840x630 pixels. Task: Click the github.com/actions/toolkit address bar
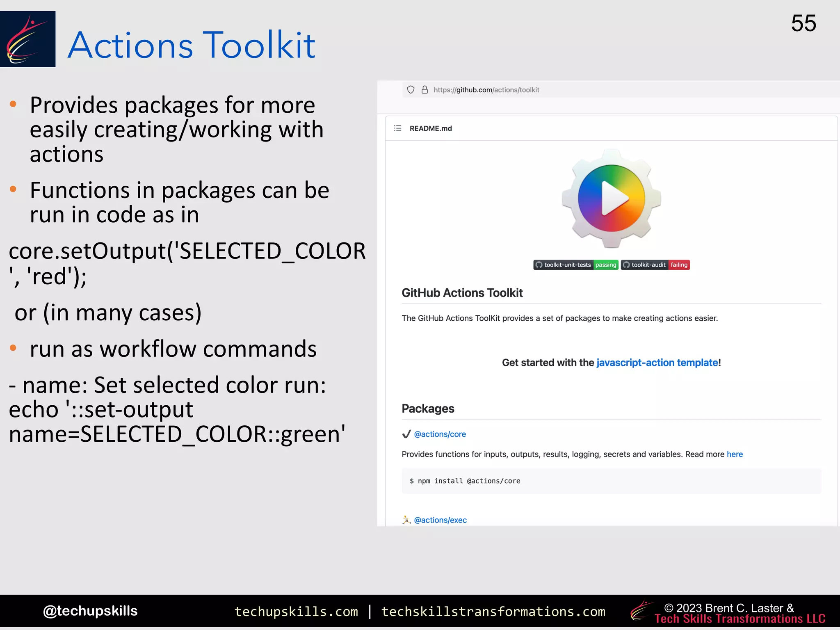click(x=486, y=90)
